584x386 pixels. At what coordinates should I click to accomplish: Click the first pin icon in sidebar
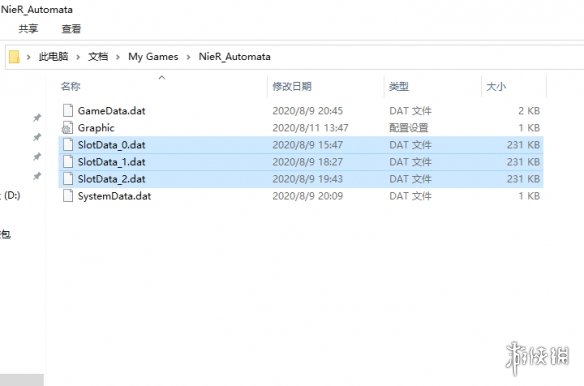pos(37,118)
